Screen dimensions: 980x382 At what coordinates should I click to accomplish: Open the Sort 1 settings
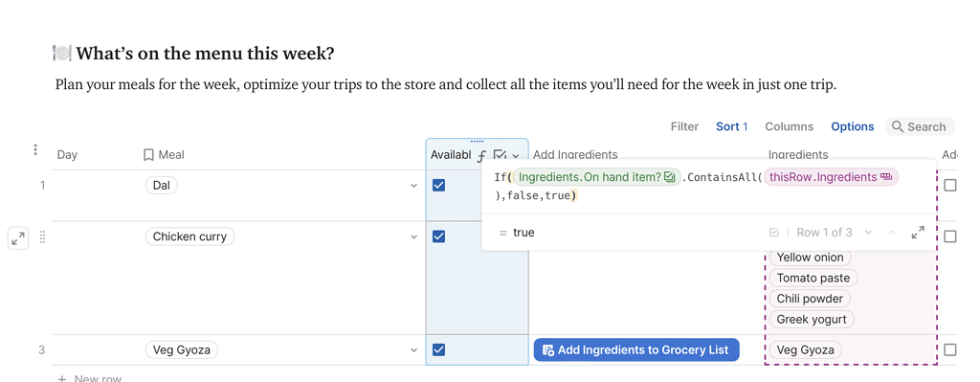pyautogui.click(x=732, y=126)
